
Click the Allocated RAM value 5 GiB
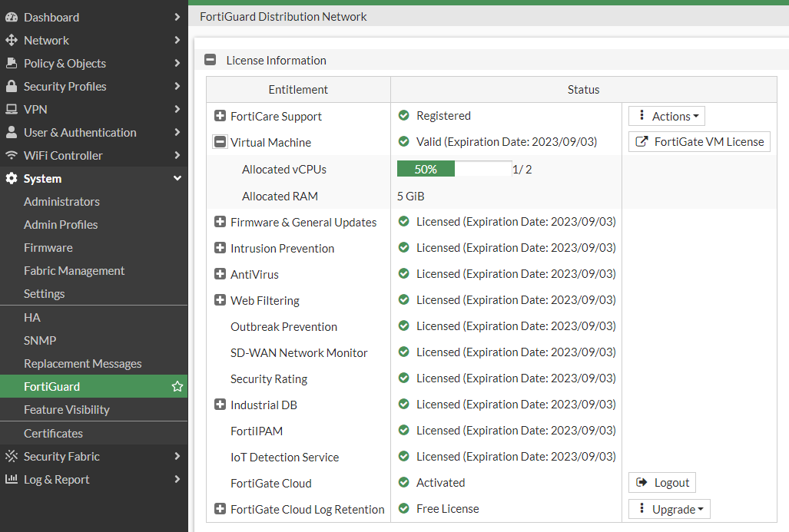410,196
